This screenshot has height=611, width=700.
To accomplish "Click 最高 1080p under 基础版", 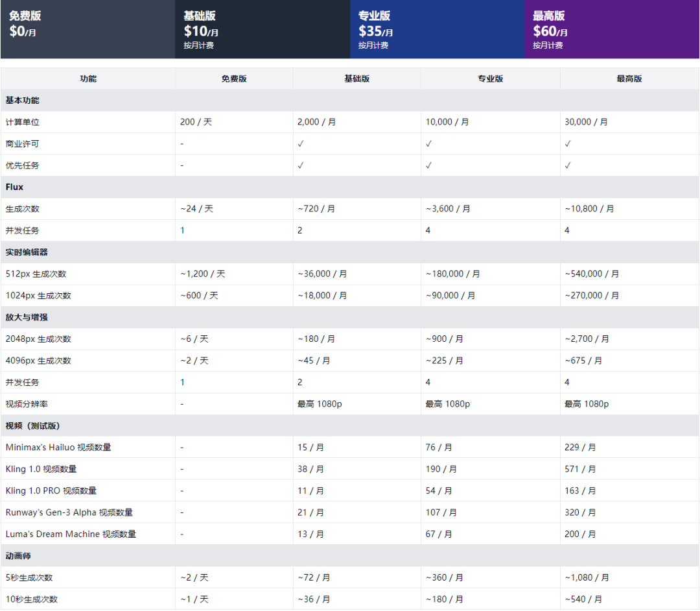I will tap(320, 404).
